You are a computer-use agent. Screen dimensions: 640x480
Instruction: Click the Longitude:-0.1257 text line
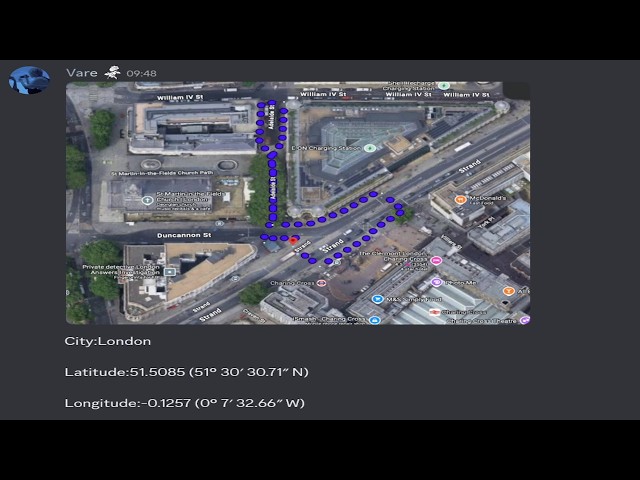tap(184, 403)
